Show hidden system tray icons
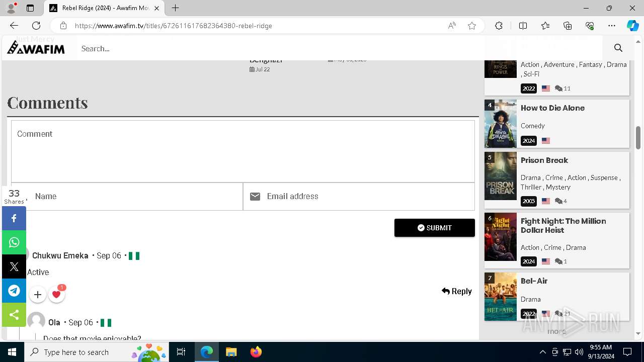This screenshot has height=362, width=644. point(542,352)
